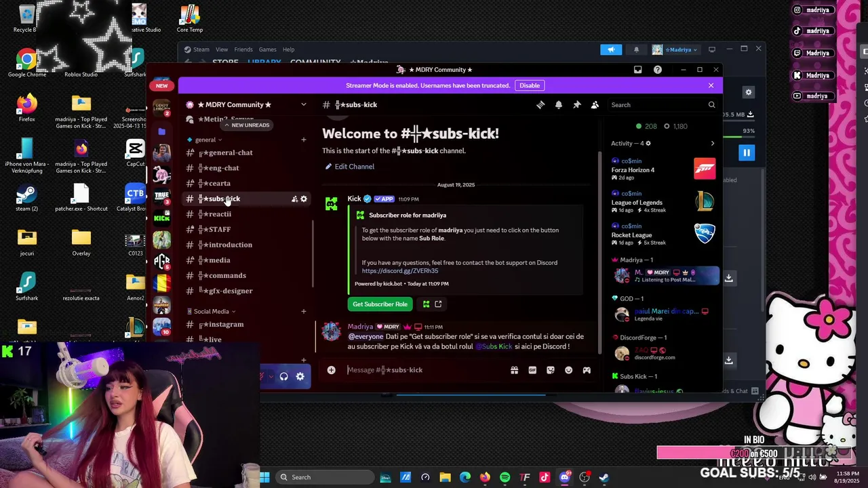Open the gift Nitro icon
This screenshot has height=488, width=868.
click(x=515, y=370)
